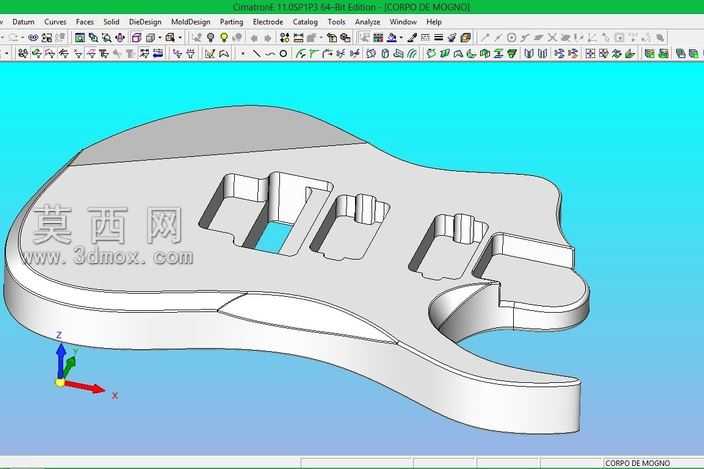Click the line thickness icon
Image resolution: width=704 pixels, height=469 pixels.
coord(439,38)
